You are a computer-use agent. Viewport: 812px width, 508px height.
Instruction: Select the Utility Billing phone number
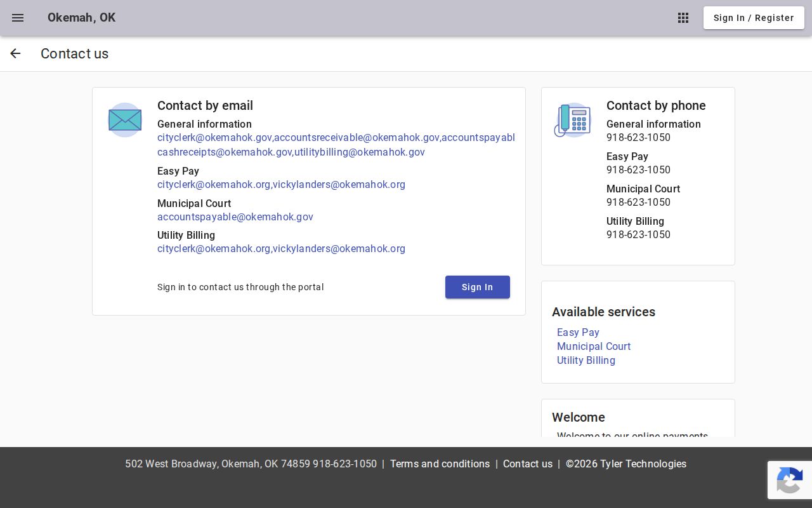coord(638,234)
